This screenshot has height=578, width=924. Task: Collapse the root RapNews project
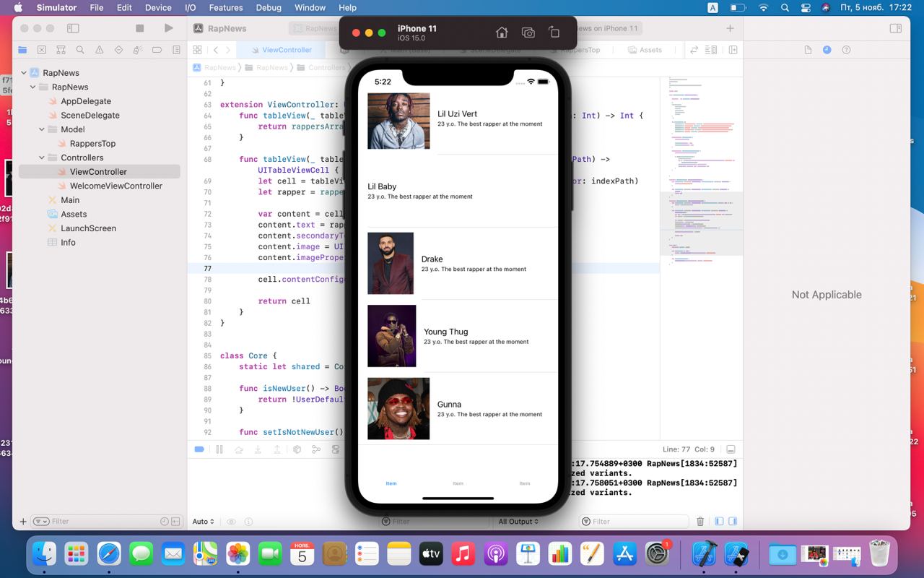point(24,73)
